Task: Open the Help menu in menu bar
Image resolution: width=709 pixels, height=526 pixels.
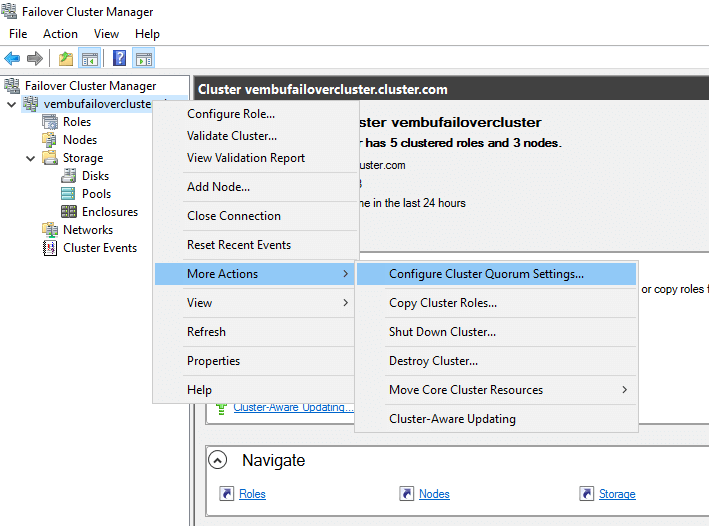Action: point(147,34)
